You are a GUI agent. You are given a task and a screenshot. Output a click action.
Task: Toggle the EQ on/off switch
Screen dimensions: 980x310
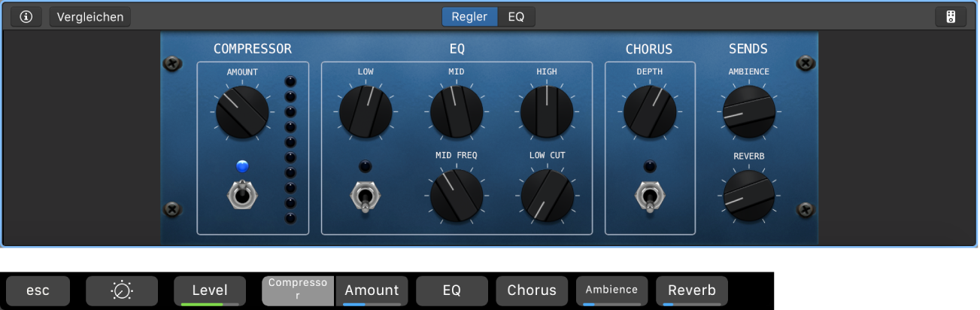(365, 196)
